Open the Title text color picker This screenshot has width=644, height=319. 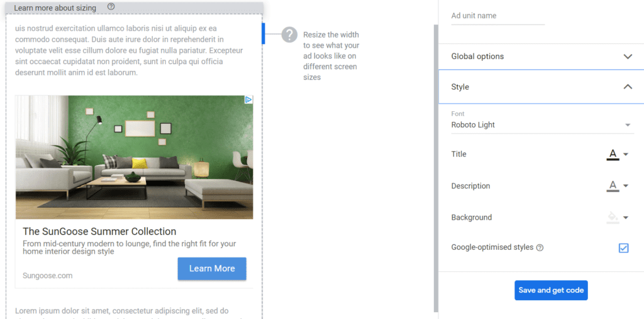(613, 154)
